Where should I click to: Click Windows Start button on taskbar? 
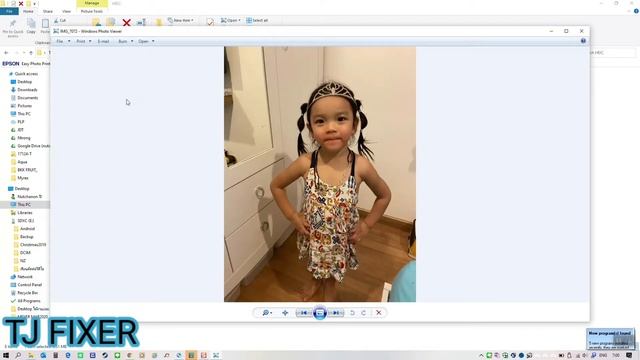(6, 355)
